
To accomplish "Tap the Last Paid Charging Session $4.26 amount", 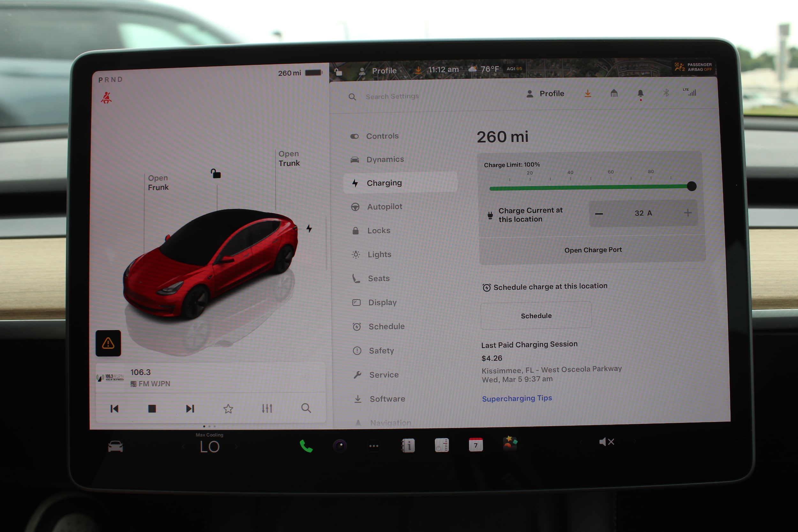I will click(492, 358).
